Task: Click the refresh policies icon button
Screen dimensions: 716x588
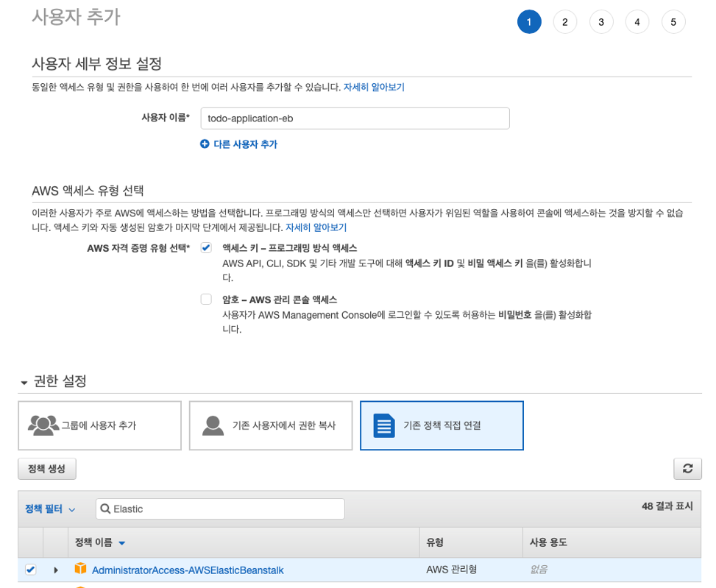Action: tap(687, 468)
